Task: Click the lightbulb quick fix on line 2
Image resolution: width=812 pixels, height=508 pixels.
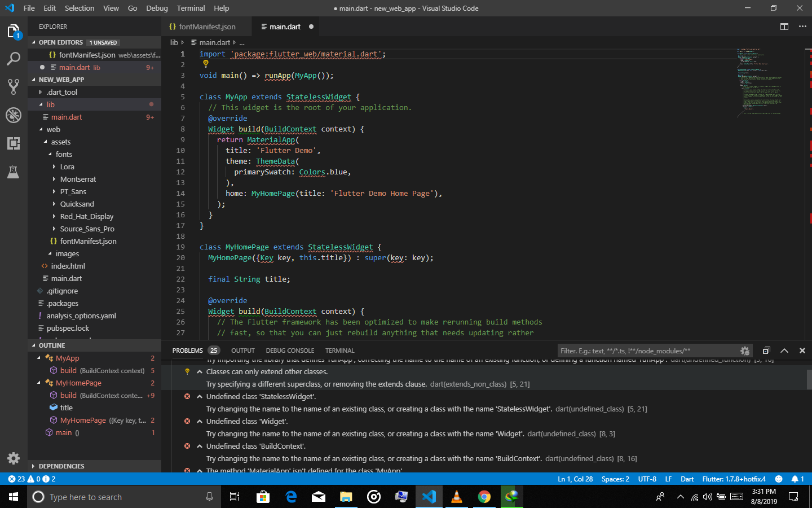Action: 206,64
